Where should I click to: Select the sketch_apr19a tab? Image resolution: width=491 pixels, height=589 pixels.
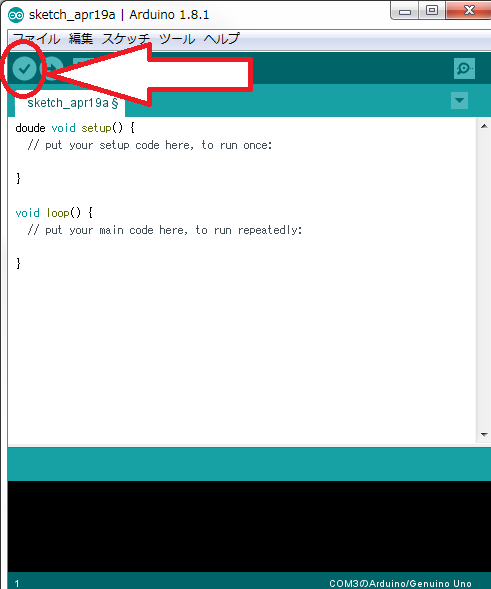tap(70, 103)
